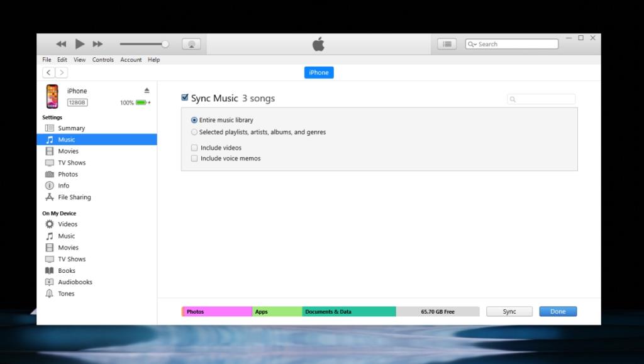Enable the Include videos checkbox
This screenshot has width=644, height=364.
point(194,147)
